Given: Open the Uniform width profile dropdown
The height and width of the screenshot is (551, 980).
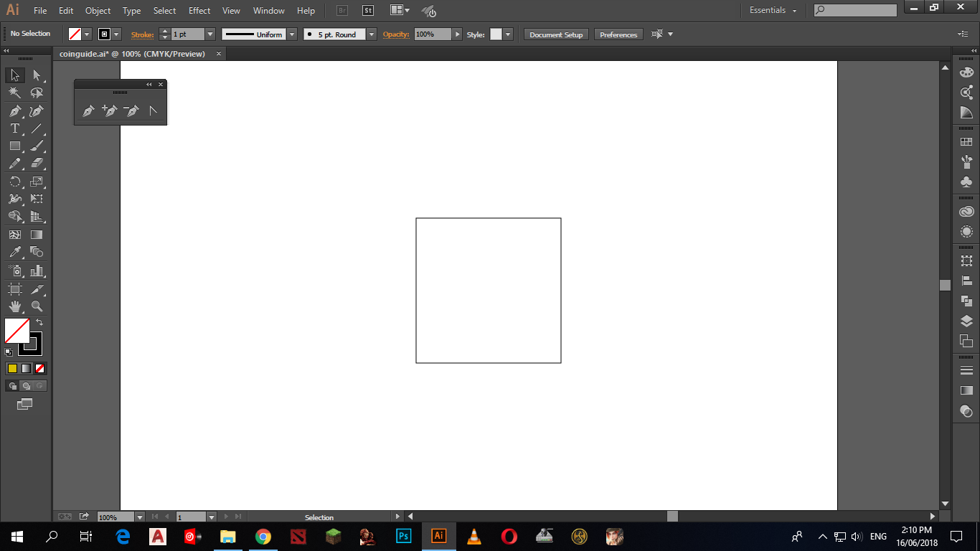Looking at the screenshot, I should coord(292,34).
